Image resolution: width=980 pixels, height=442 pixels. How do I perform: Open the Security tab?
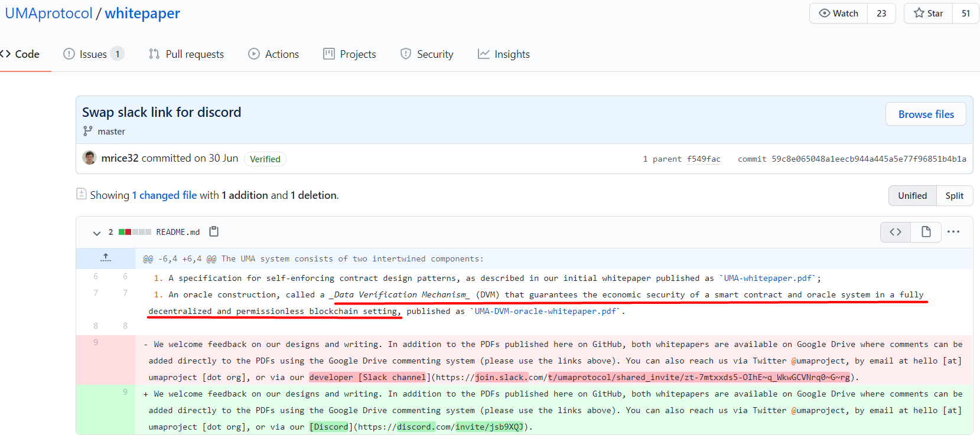point(427,54)
